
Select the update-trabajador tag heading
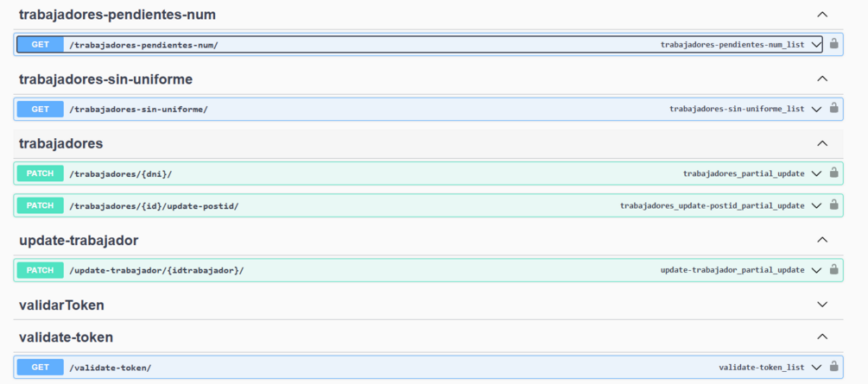pyautogui.click(x=79, y=241)
